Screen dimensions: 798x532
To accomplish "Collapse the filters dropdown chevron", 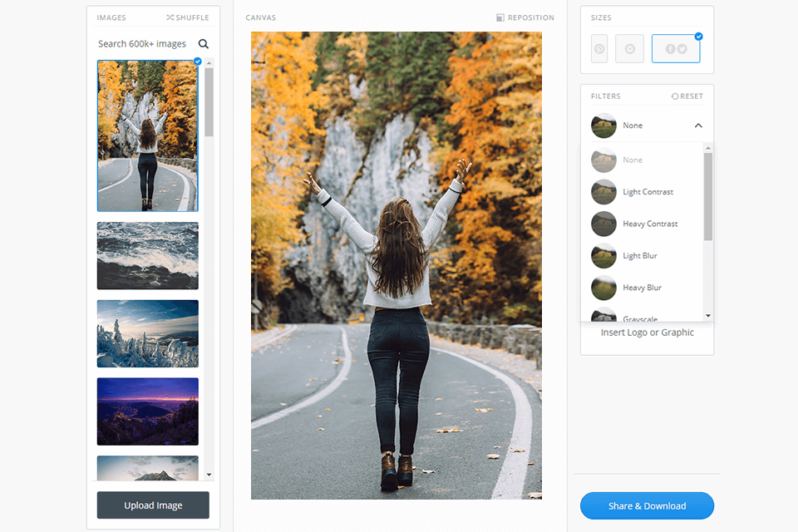I will point(698,126).
